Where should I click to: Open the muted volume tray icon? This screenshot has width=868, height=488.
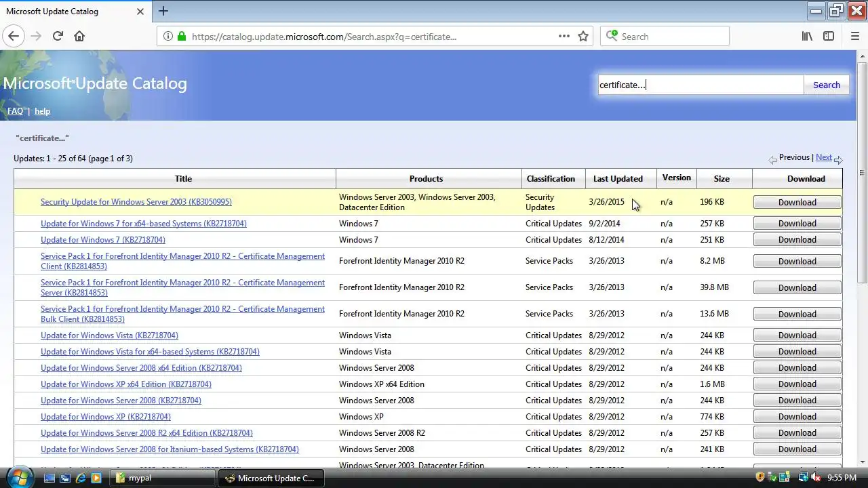[816, 477]
